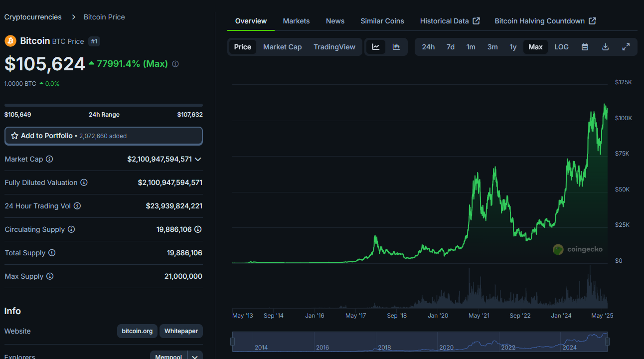Show the Price chart type
This screenshot has width=644, height=359.
pos(243,47)
